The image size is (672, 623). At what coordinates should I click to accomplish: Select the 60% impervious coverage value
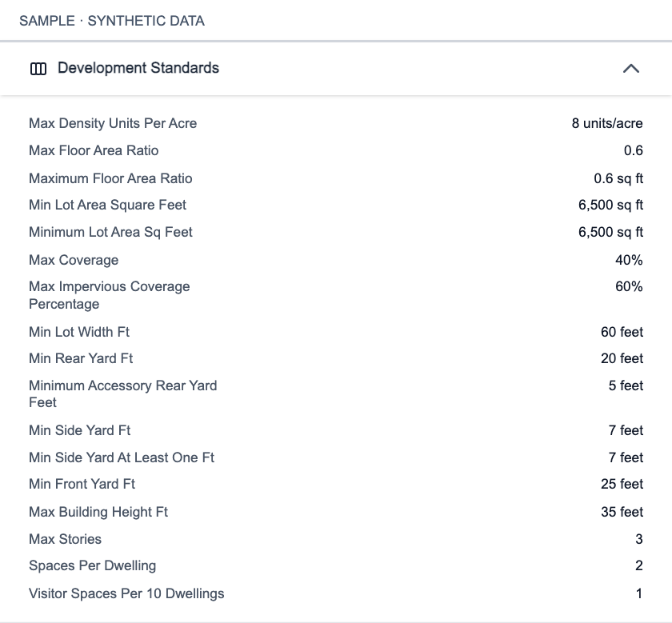[x=629, y=286]
